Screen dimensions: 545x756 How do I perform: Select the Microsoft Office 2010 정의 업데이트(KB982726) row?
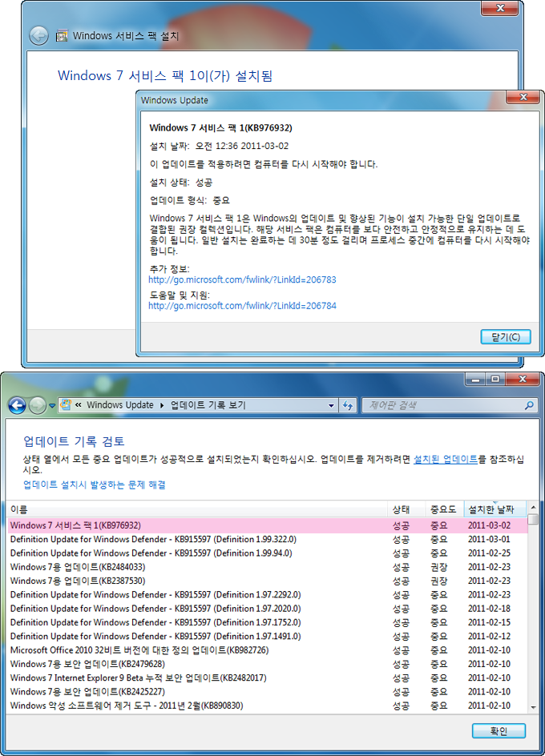click(x=268, y=650)
